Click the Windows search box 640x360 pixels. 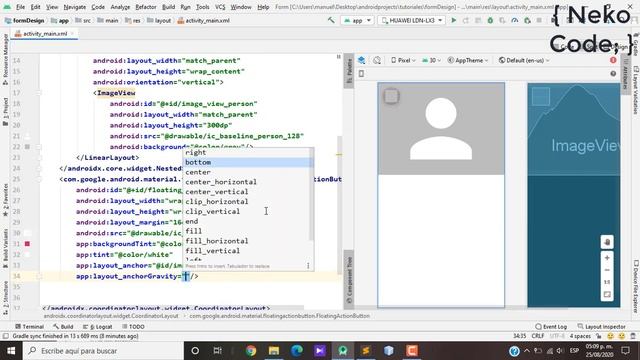coord(102,351)
